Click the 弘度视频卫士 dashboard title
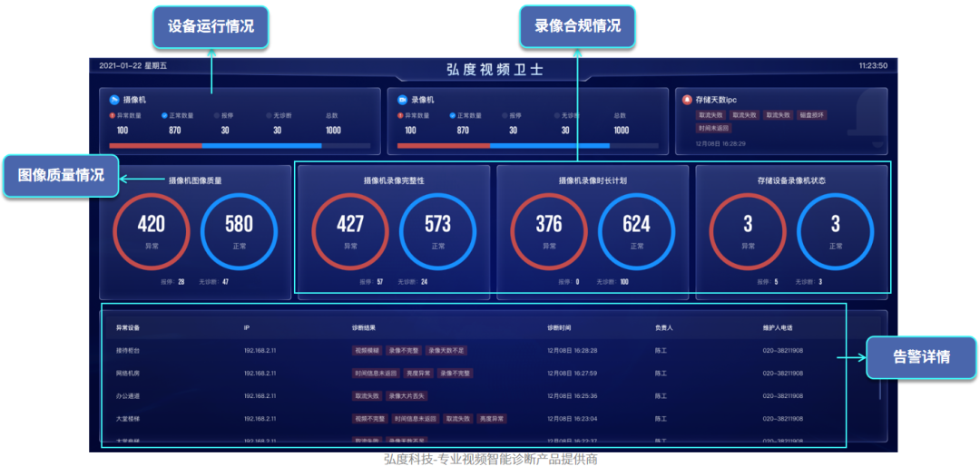Image resolution: width=980 pixels, height=476 pixels. (x=495, y=69)
